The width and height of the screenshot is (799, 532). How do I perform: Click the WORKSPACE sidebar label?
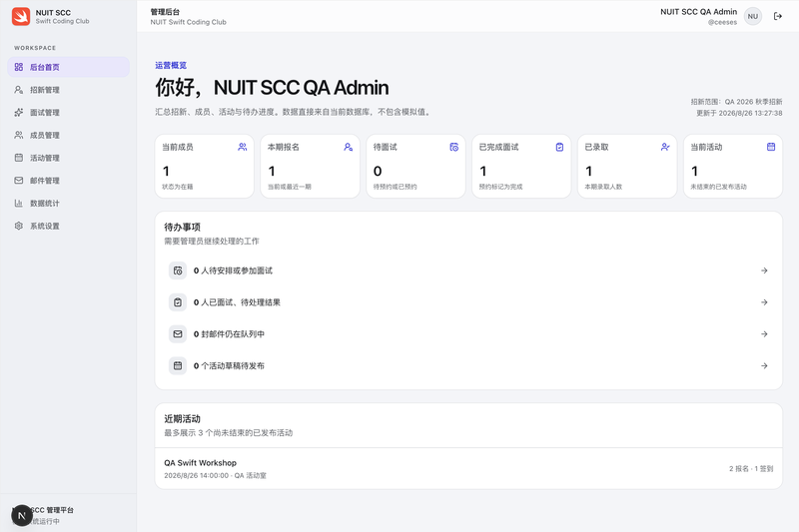[35, 48]
